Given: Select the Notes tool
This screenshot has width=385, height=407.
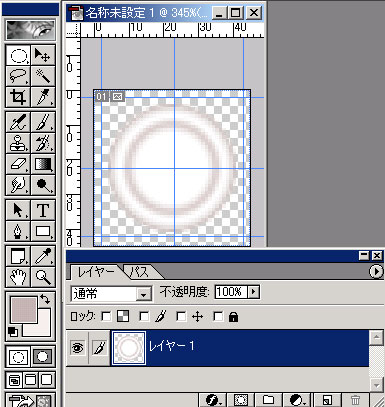Looking at the screenshot, I should point(18,256).
